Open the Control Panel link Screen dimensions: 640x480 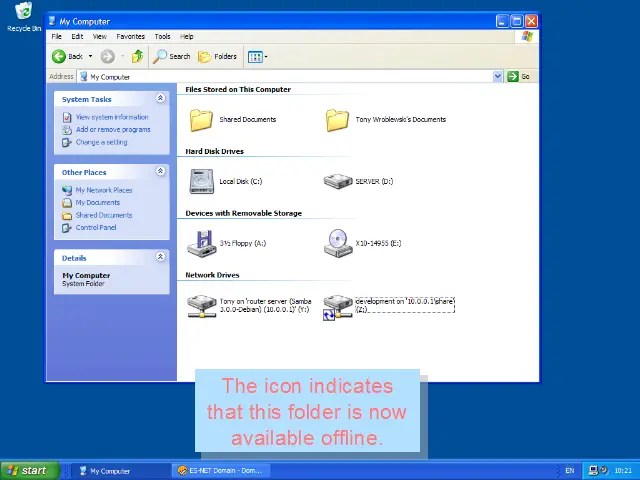(x=95, y=228)
